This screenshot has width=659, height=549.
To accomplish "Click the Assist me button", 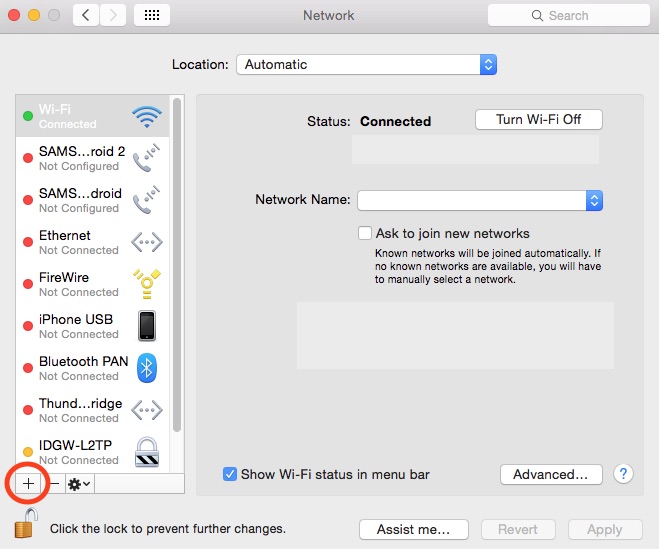I will (413, 529).
